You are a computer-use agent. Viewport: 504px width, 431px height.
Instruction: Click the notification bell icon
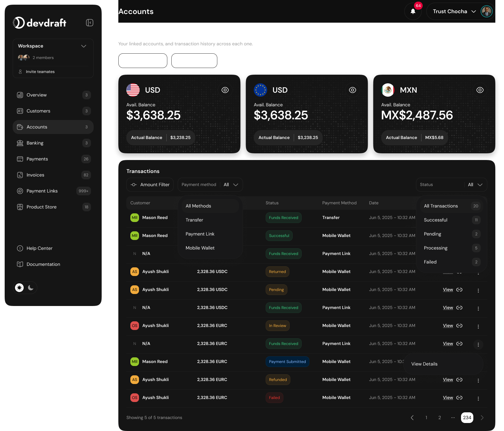pos(413,11)
